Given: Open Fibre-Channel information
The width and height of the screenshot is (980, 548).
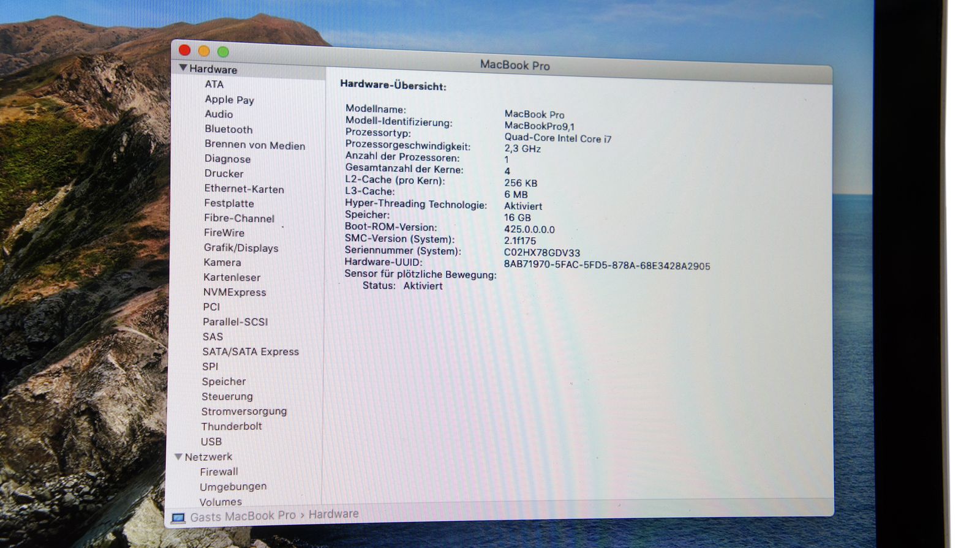Looking at the screenshot, I should (239, 218).
